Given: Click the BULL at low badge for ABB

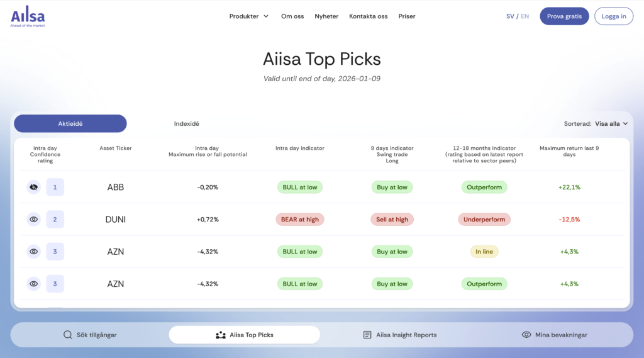Looking at the screenshot, I should pos(299,187).
